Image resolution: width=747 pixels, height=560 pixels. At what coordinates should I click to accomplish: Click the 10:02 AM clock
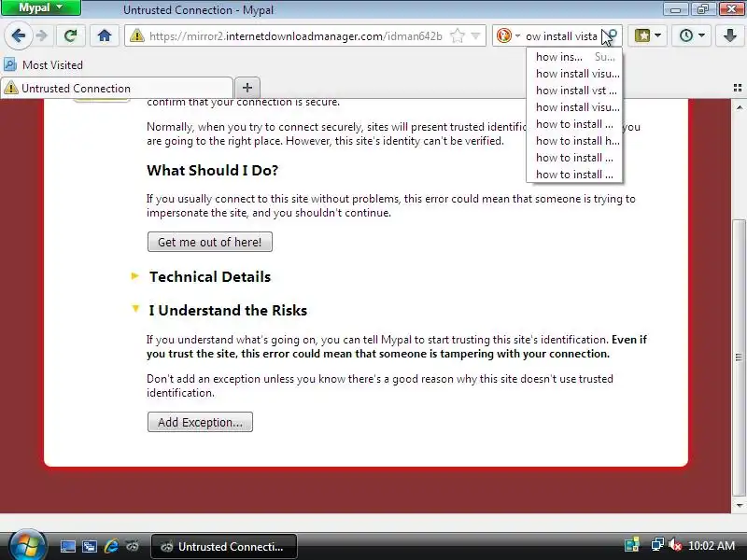[x=712, y=546]
